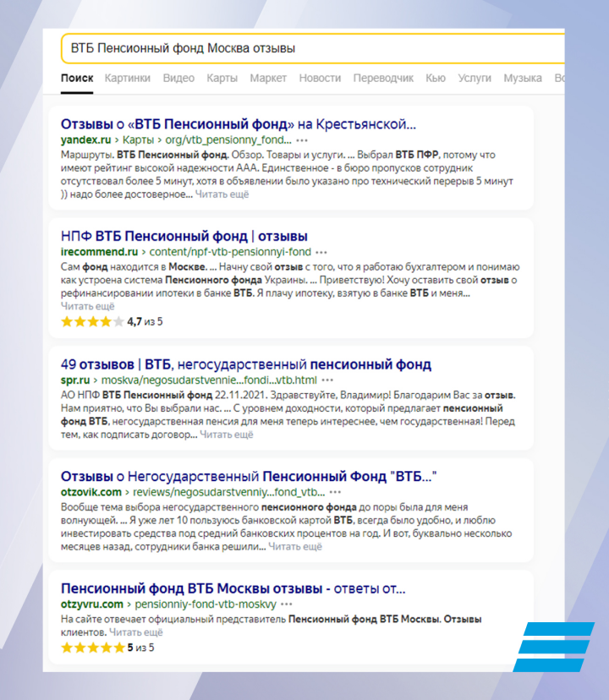This screenshot has height=700, width=609.
Task: Open the Новости tab
Action: [x=320, y=78]
